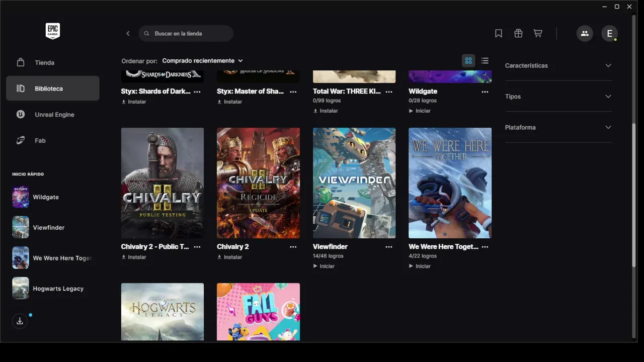This screenshot has height=362, width=644.
Task: Open the gift redeem icon
Action: [x=518, y=34]
